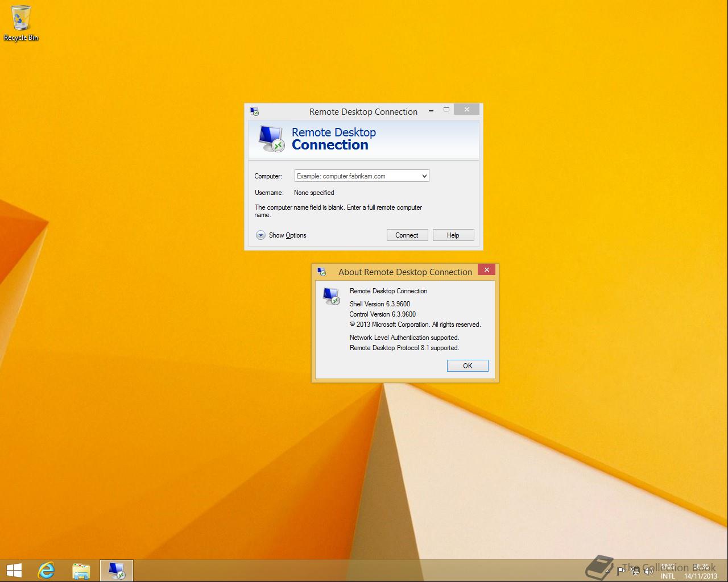Click the 'None specified' username text
Image resolution: width=728 pixels, height=582 pixels.
(x=314, y=193)
